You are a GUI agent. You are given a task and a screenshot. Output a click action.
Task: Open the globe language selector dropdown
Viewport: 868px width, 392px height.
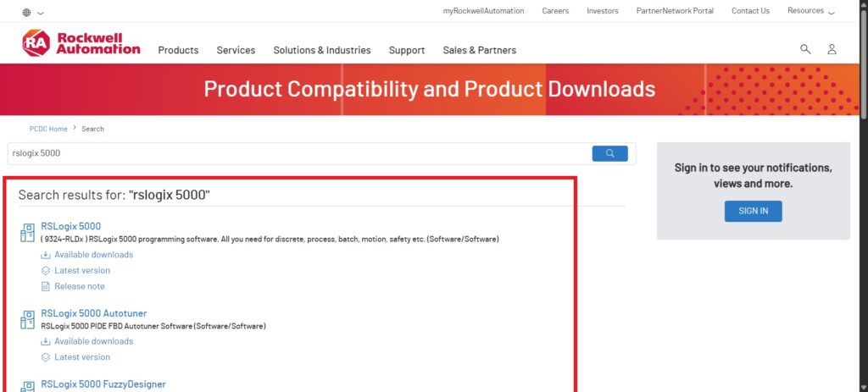pyautogui.click(x=33, y=13)
